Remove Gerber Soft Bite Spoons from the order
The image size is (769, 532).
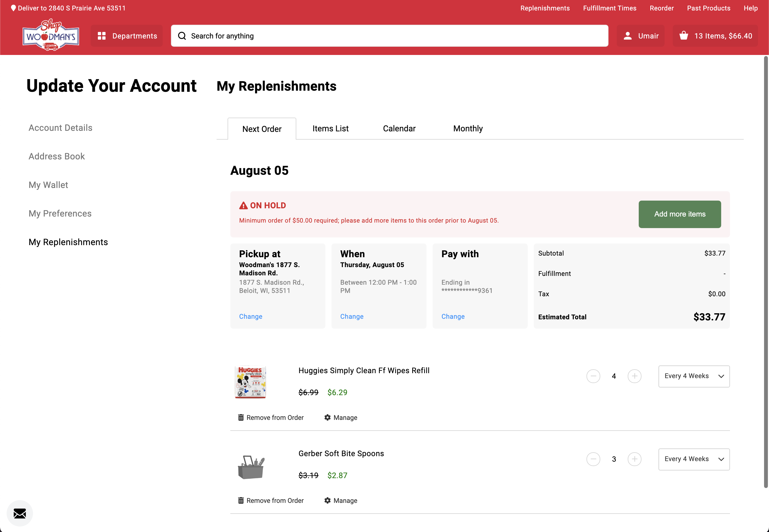pyautogui.click(x=271, y=501)
